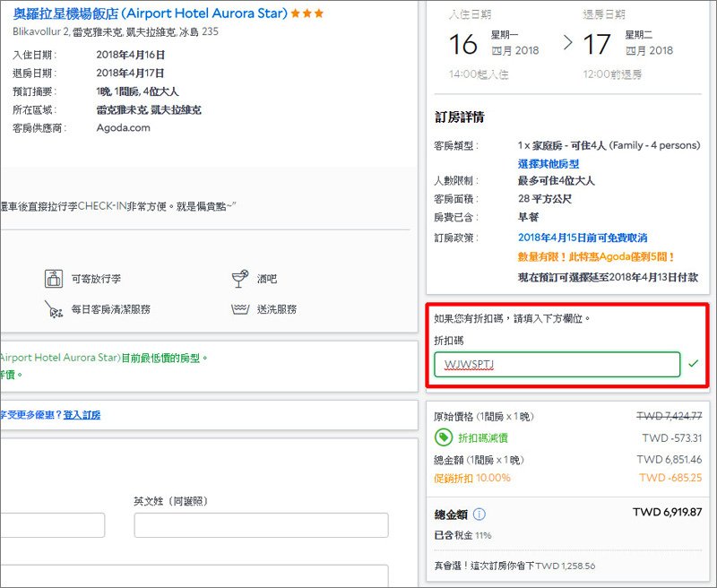Click the 訂房詳情 heading
The height and width of the screenshot is (588, 717).
[x=459, y=117]
